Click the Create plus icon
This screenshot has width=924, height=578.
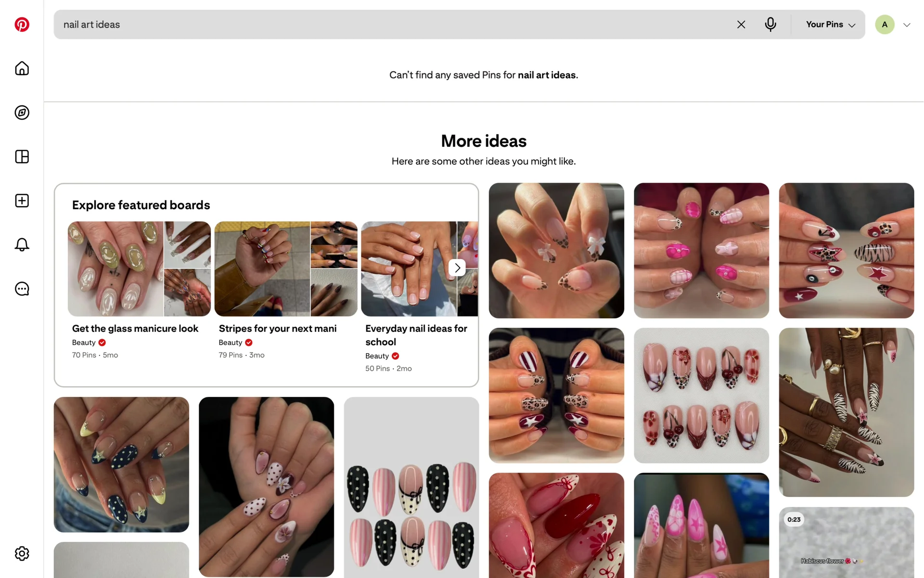[x=22, y=201]
